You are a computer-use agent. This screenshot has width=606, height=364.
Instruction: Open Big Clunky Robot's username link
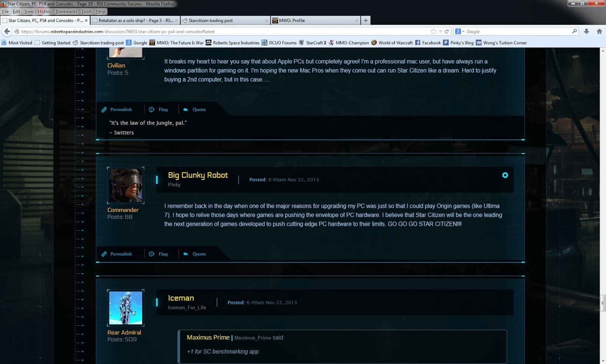point(198,175)
